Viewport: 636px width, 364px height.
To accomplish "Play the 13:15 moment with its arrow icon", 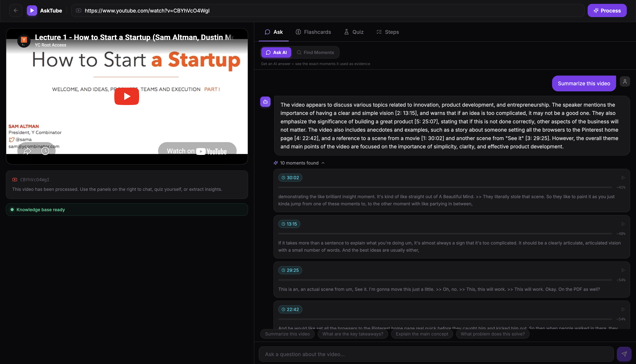I will pyautogui.click(x=623, y=224).
